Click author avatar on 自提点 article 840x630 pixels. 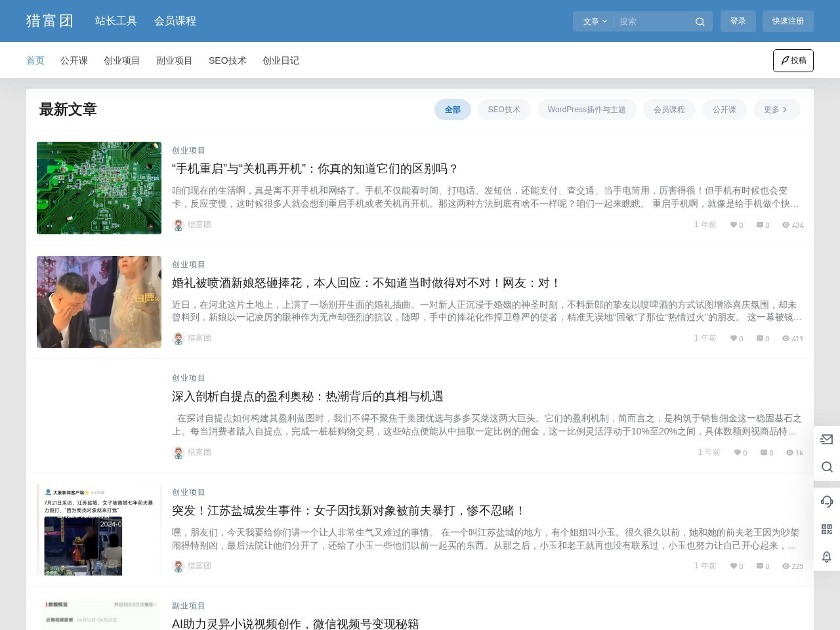pos(178,453)
